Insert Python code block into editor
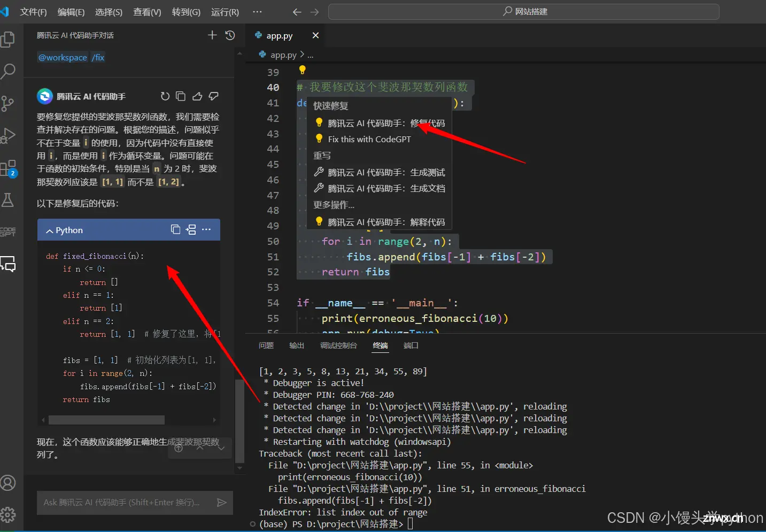The height and width of the screenshot is (532, 766). (191, 229)
